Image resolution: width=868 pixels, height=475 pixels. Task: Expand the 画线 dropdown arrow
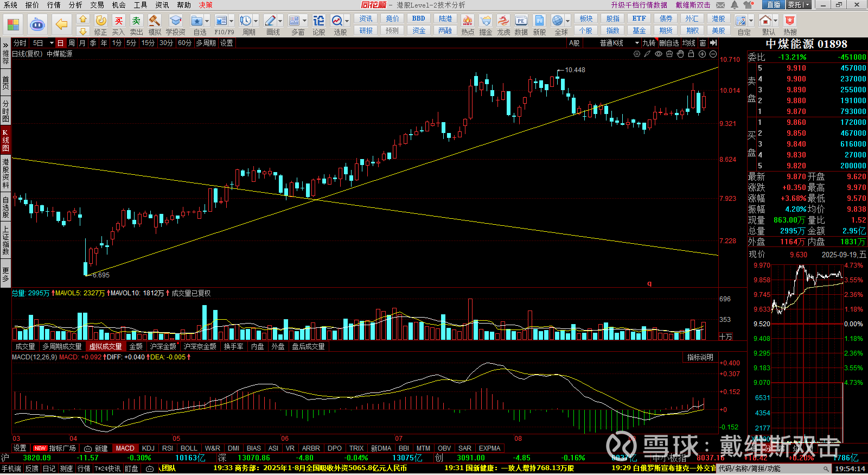pos(280,21)
